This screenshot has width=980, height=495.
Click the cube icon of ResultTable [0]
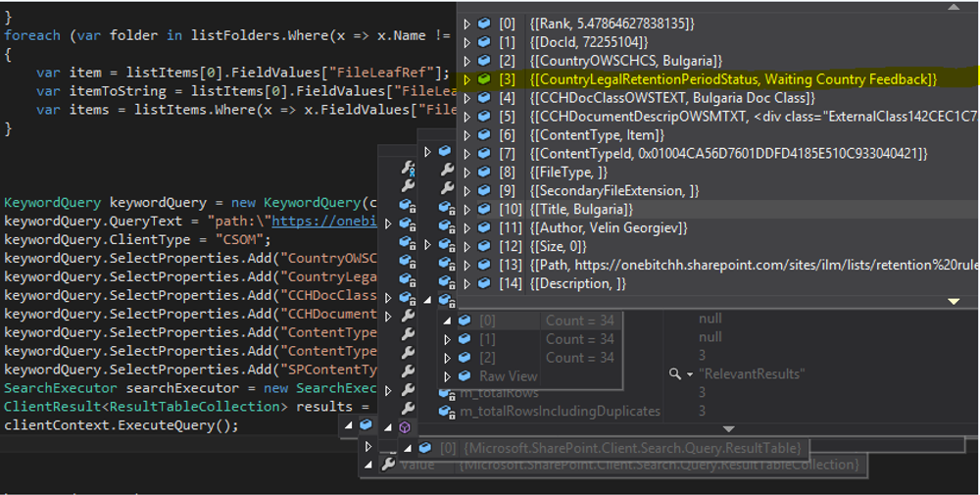pos(425,448)
